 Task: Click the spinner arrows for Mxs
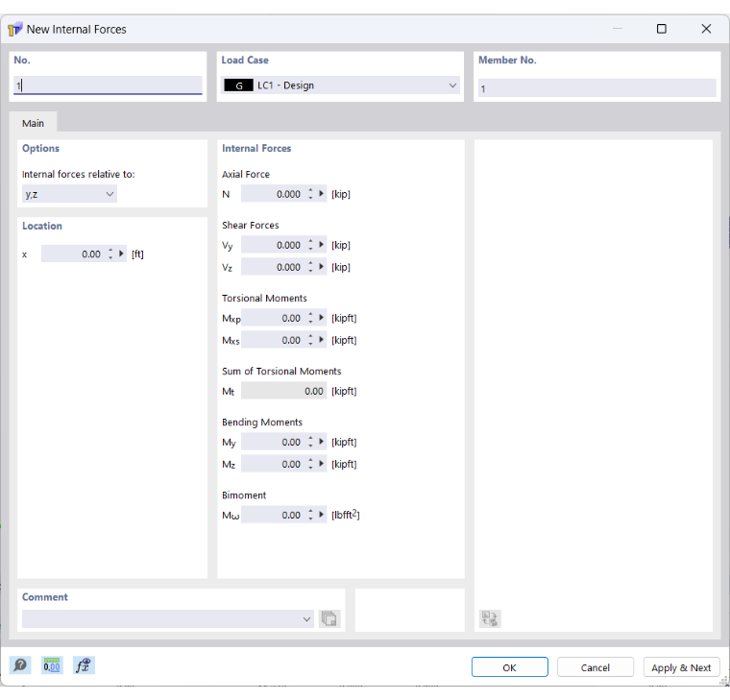(x=310, y=340)
